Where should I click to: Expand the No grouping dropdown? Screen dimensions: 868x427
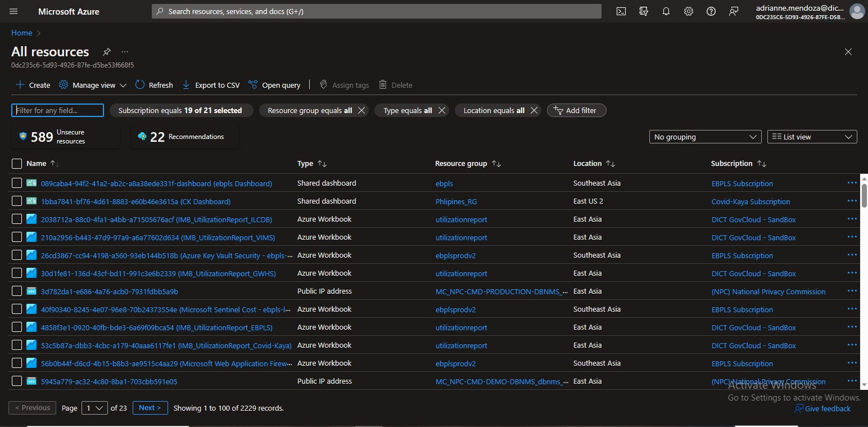tap(705, 137)
